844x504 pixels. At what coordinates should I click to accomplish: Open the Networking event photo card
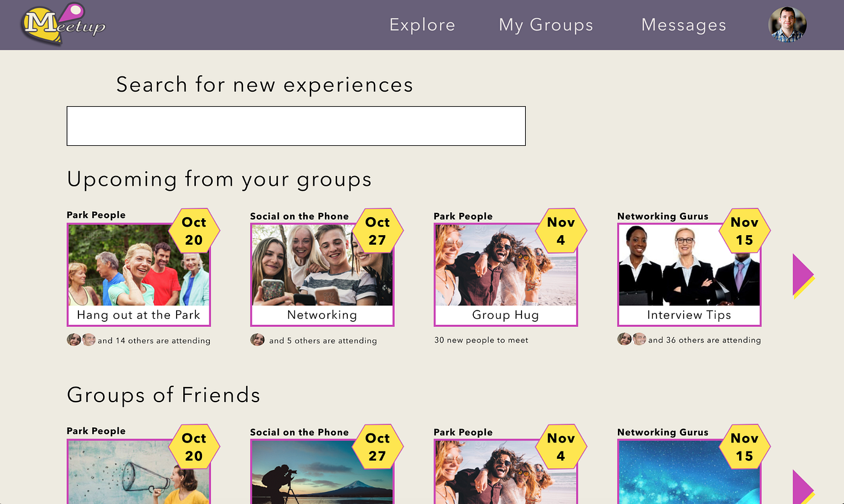pos(323,275)
